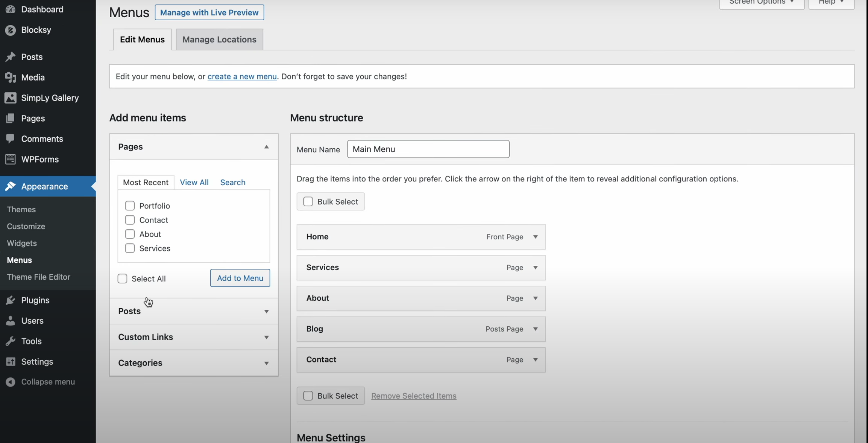868x443 pixels.
Task: Click the Tools wrench icon
Action: pyautogui.click(x=11, y=341)
